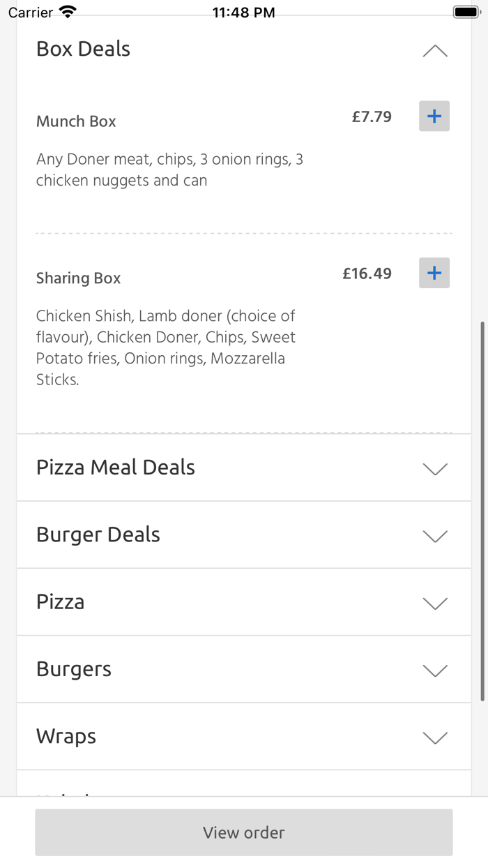Tap the Munch Box £7.79 price
This screenshot has height=868, width=488.
(372, 117)
